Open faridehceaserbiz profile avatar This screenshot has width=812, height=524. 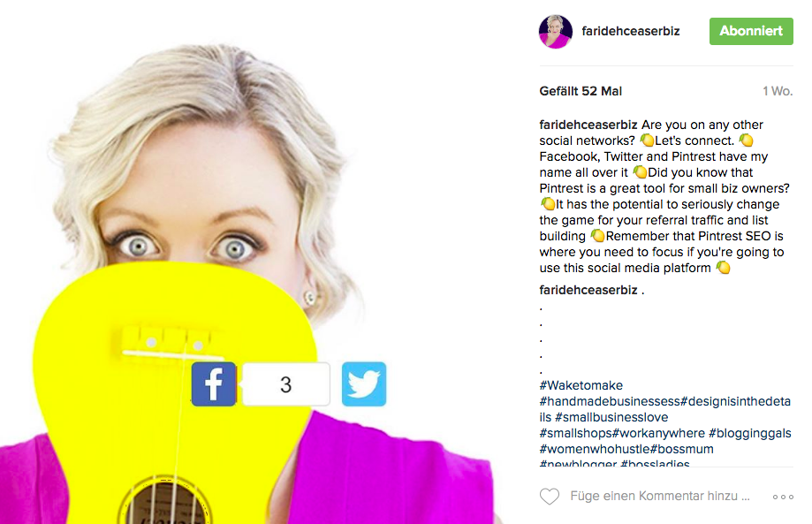pos(556,32)
